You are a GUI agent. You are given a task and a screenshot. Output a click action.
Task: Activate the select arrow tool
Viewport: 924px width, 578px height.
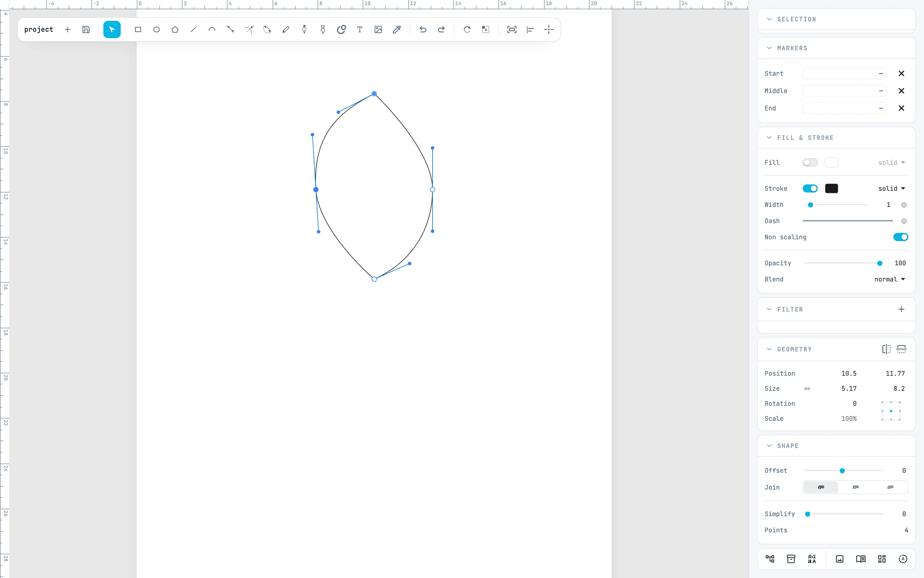[112, 29]
